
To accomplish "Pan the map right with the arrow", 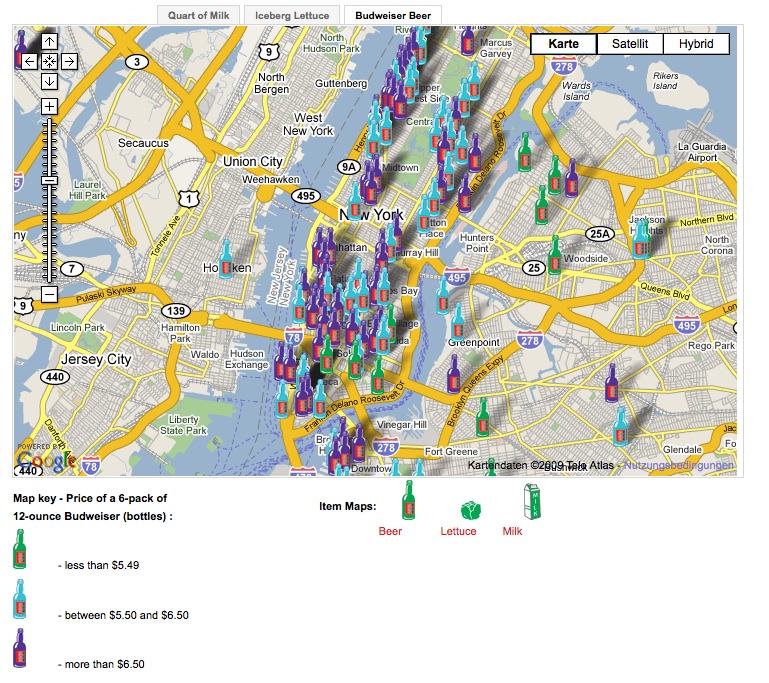I will coord(69,61).
